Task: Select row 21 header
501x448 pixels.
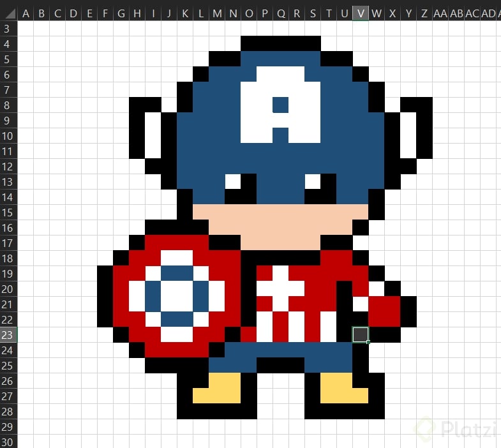Action: [9, 304]
